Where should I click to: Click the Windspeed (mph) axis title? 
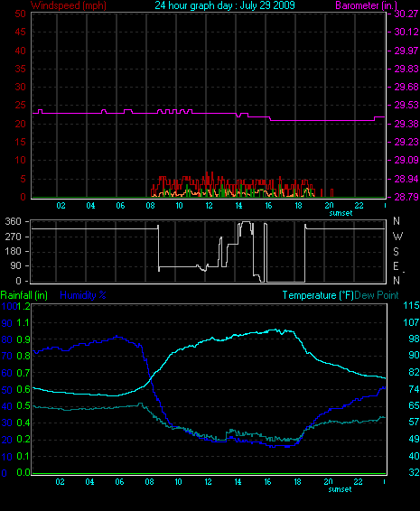[68, 5]
